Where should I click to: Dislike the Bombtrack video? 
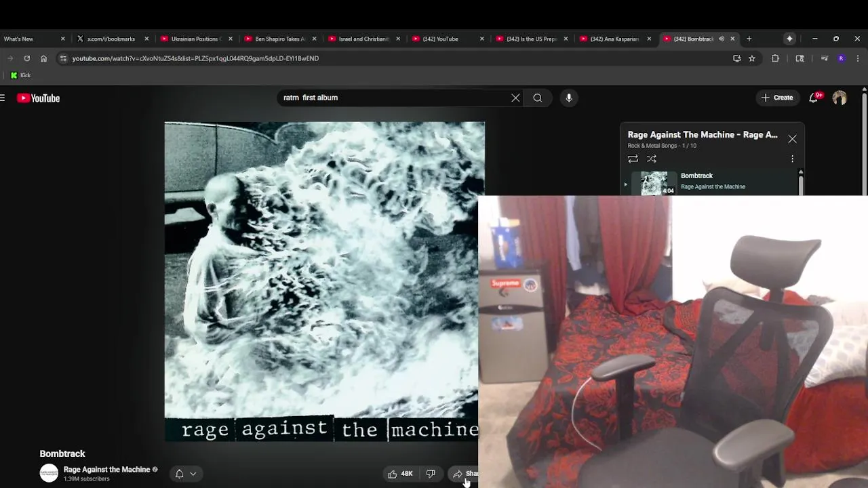click(431, 474)
